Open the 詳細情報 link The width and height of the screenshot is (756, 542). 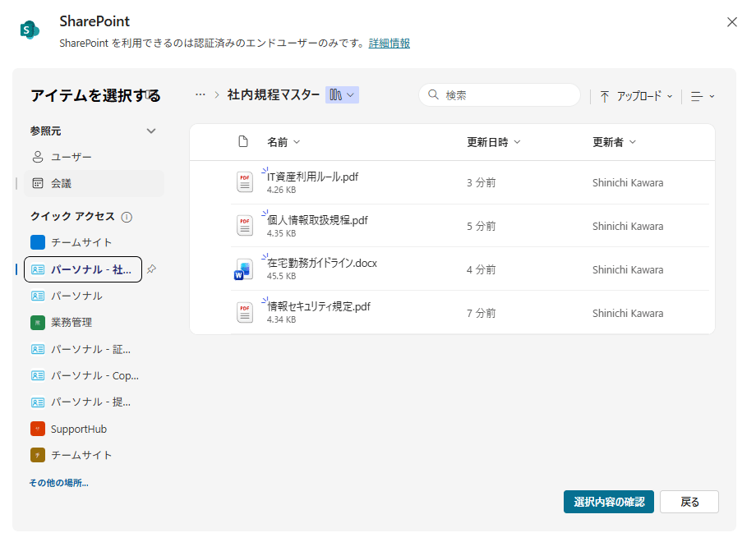(389, 43)
